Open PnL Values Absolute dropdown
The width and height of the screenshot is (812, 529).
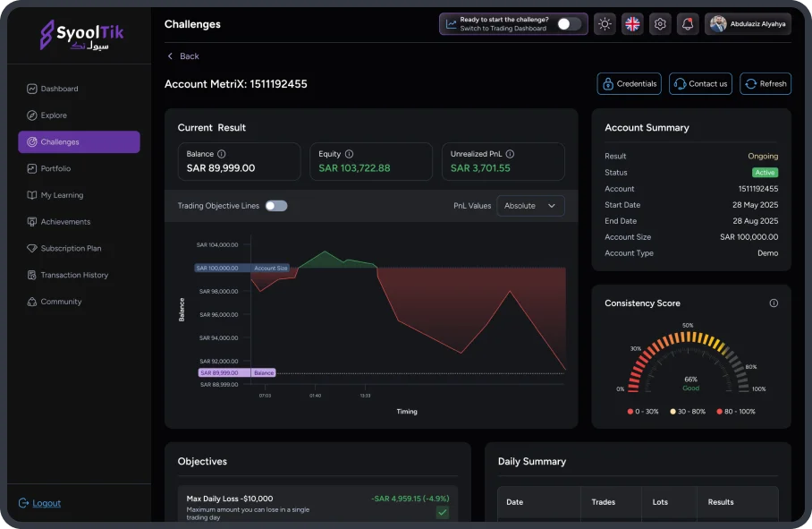pyautogui.click(x=530, y=206)
